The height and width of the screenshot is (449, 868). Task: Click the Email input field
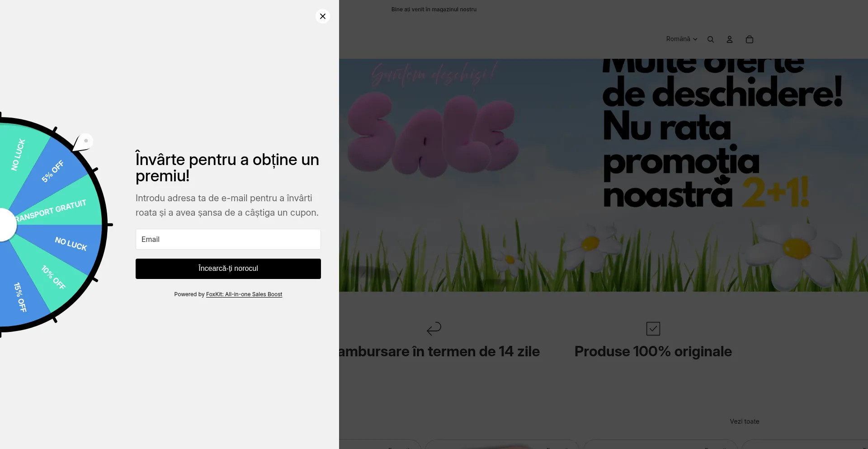tap(228, 239)
